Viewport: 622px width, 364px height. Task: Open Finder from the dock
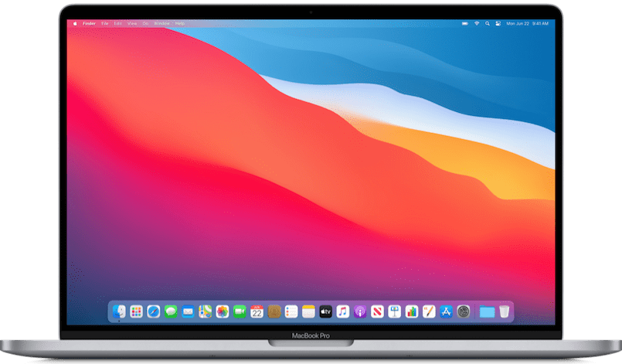[119, 311]
